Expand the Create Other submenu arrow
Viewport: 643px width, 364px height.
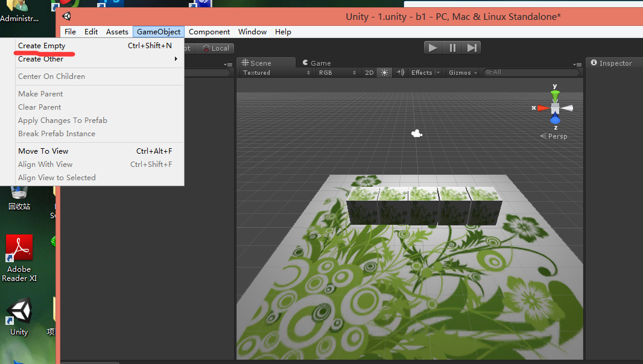tap(176, 59)
